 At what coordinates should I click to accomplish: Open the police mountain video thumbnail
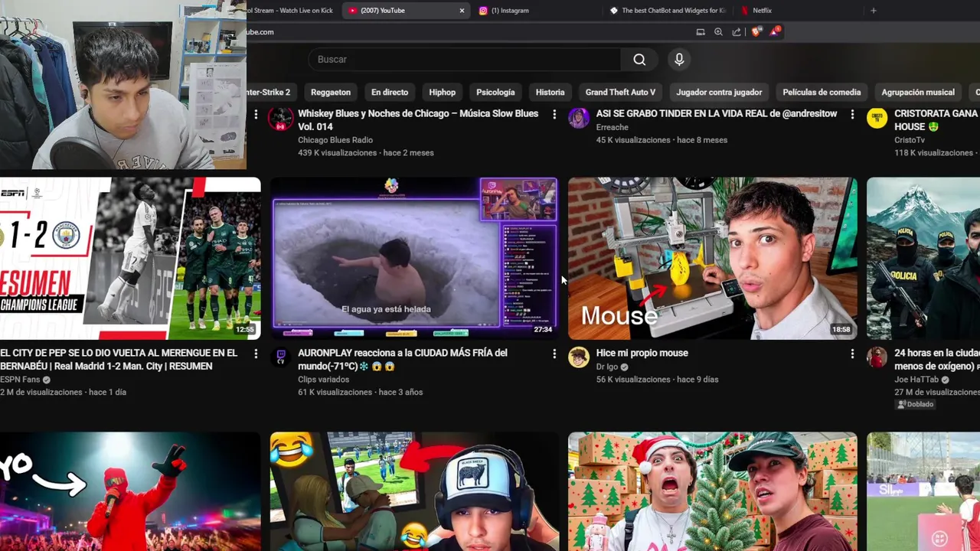923,259
